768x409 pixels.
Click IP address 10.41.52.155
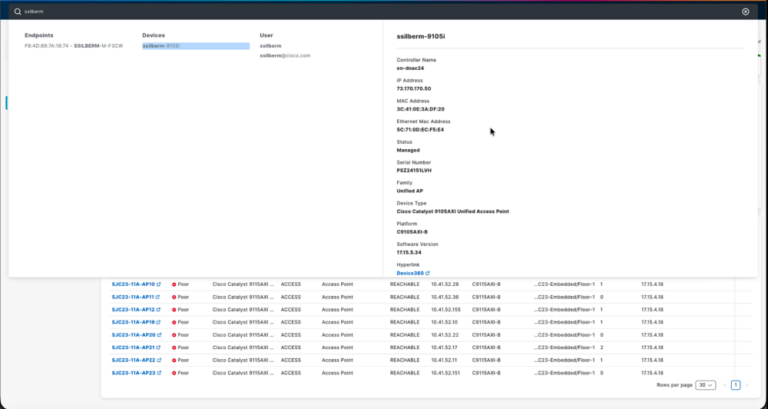click(446, 310)
